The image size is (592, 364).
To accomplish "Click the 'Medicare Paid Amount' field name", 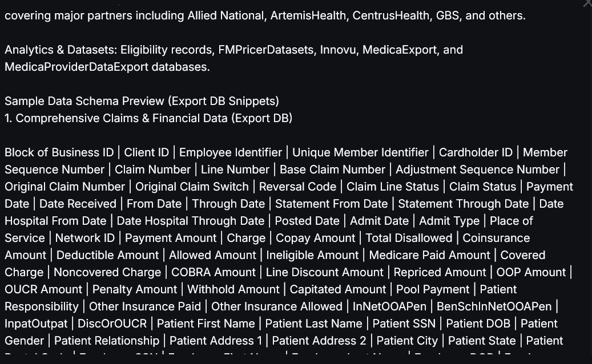I will coord(430,255).
